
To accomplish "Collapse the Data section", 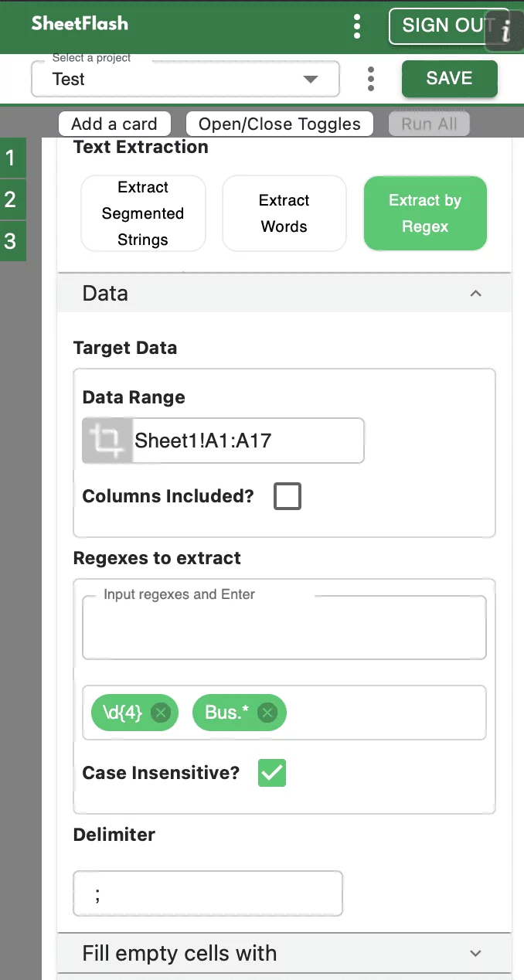I will [476, 294].
